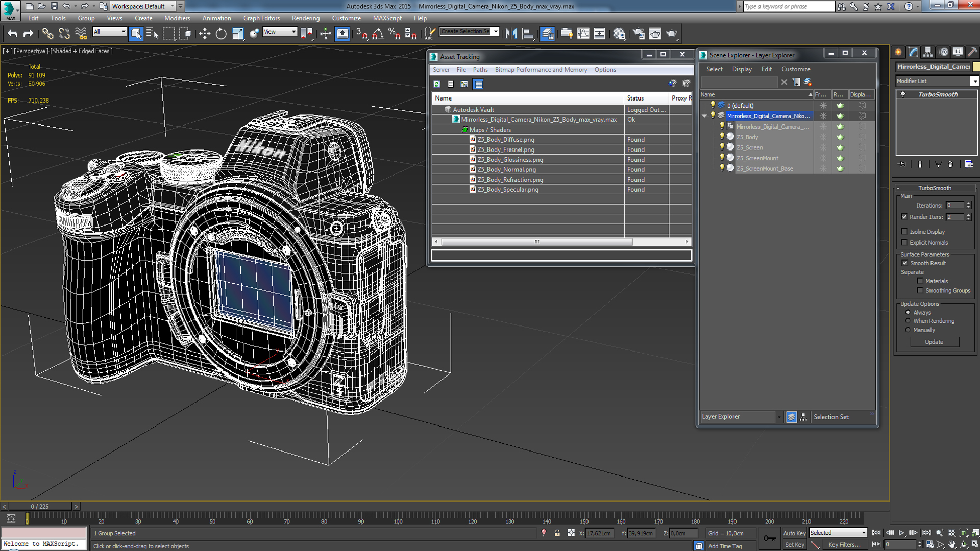
Task: Click the Key Filters button
Action: coord(844,545)
